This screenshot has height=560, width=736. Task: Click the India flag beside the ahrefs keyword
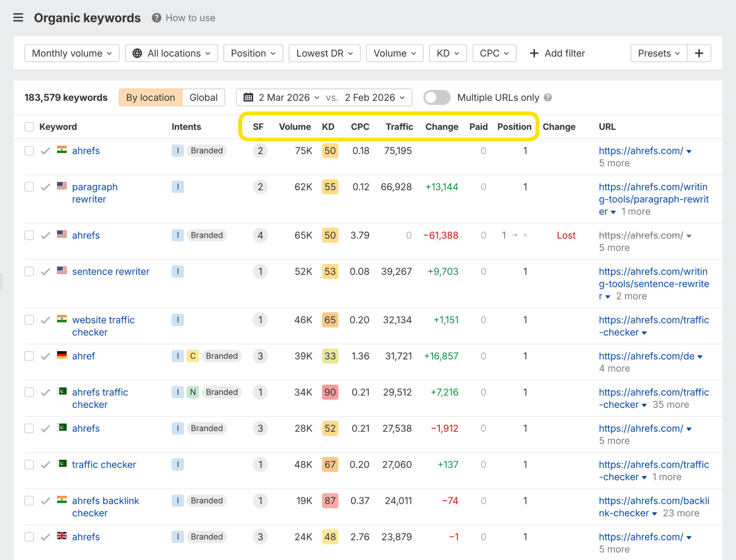point(62,150)
